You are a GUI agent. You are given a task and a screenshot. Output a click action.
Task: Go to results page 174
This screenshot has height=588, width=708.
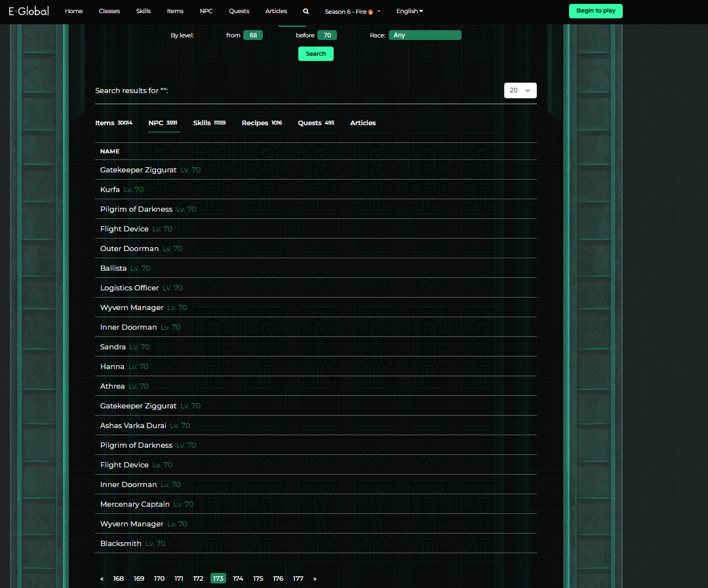[x=238, y=579]
